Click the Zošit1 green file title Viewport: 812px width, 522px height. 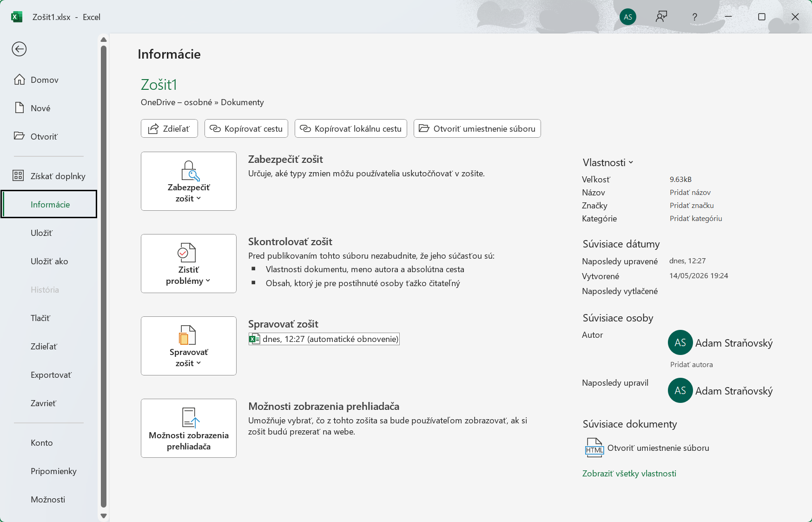tap(159, 85)
